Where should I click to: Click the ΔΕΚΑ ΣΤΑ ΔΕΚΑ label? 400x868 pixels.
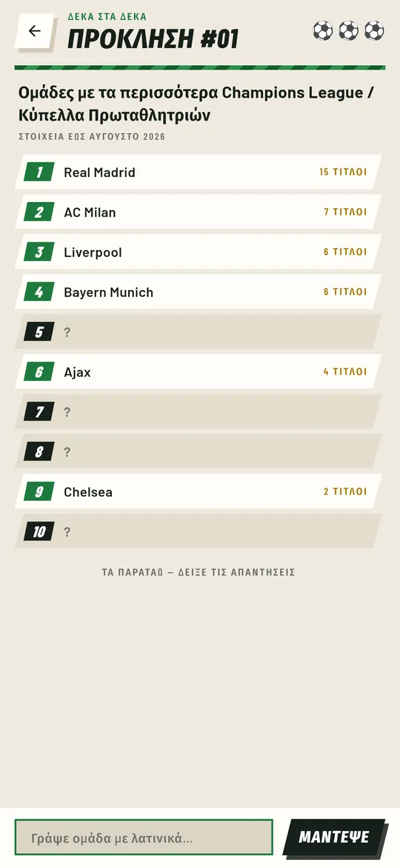point(107,16)
